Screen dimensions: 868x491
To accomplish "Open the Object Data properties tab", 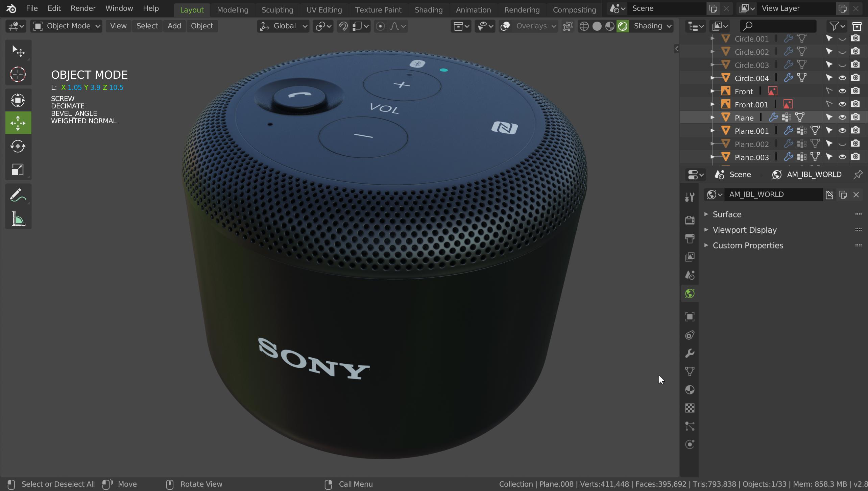I will [x=690, y=371].
